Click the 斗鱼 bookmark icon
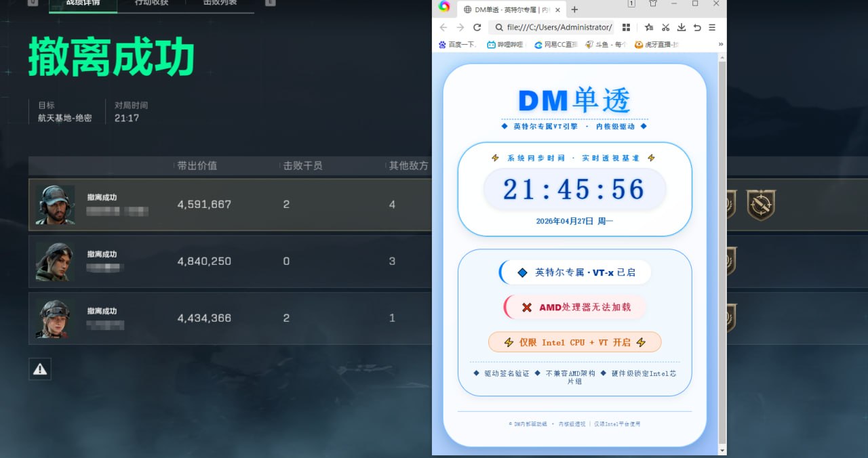Screen dimensions: 868x458 click(589, 44)
